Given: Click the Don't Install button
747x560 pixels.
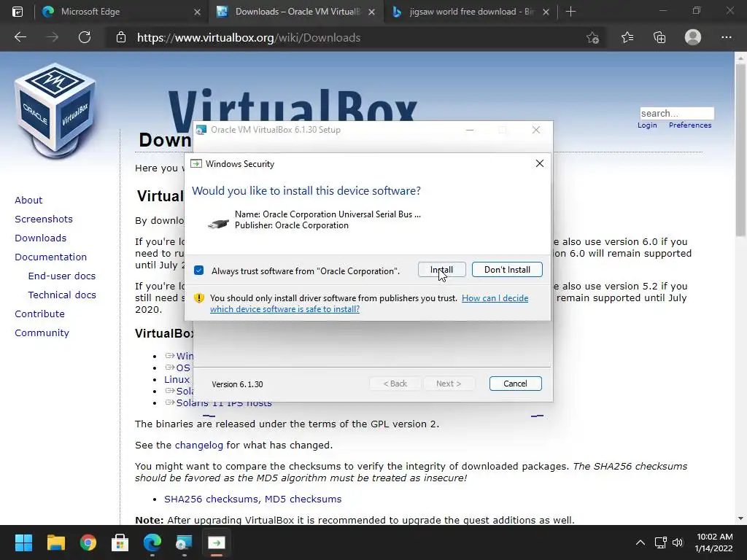Looking at the screenshot, I should (x=507, y=270).
